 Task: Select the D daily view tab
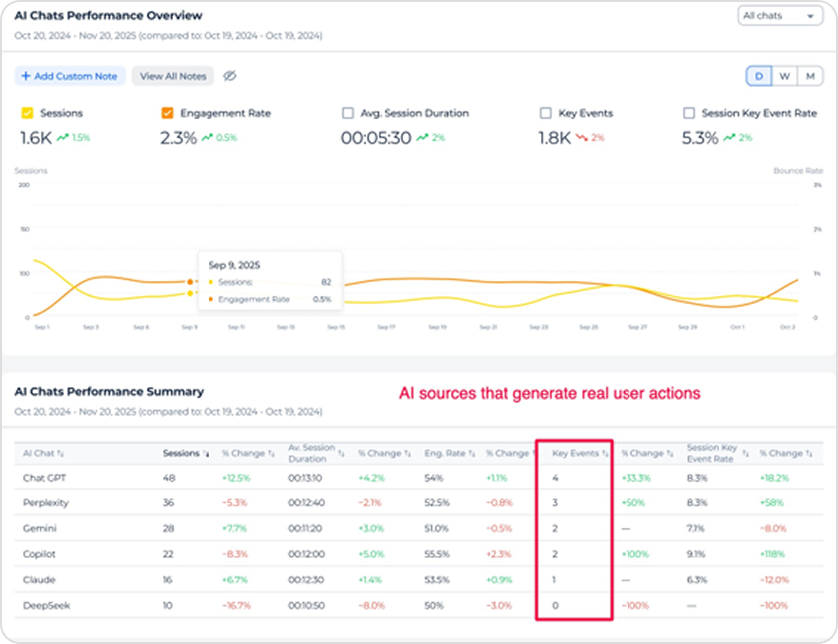[x=759, y=76]
